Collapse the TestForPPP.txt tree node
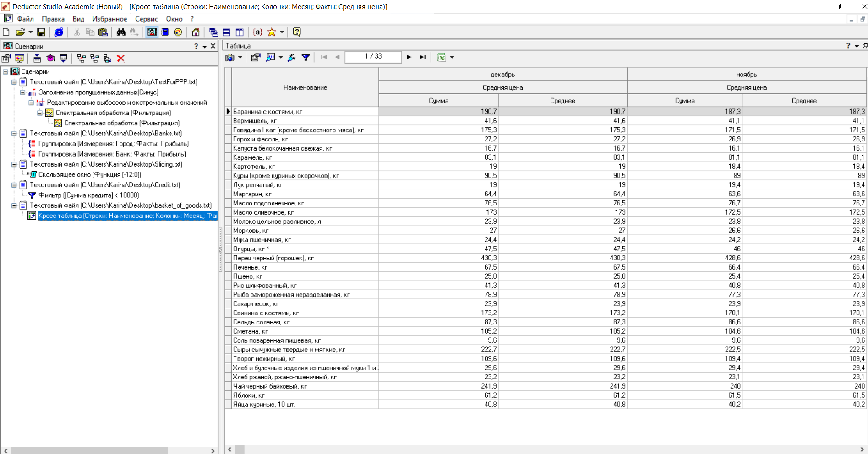This screenshot has width=868, height=454. (14, 82)
